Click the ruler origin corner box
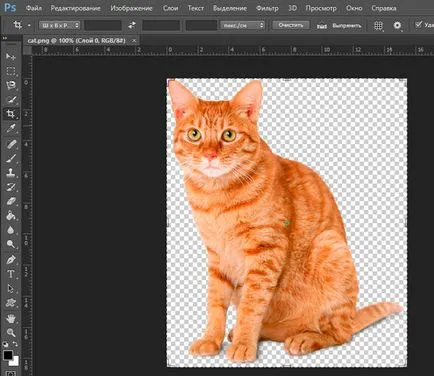The height and width of the screenshot is (376, 434). click(28, 51)
